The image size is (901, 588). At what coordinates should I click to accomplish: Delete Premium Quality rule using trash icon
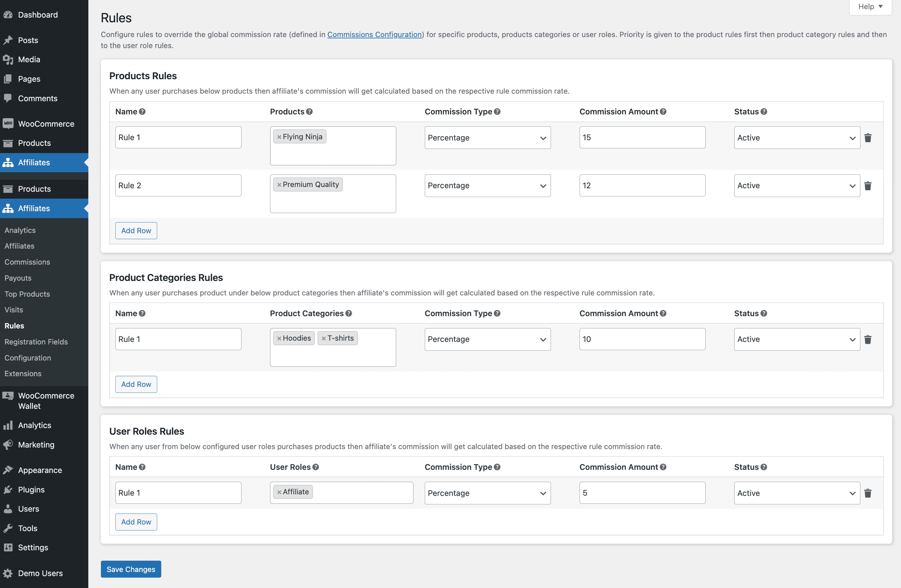click(868, 186)
